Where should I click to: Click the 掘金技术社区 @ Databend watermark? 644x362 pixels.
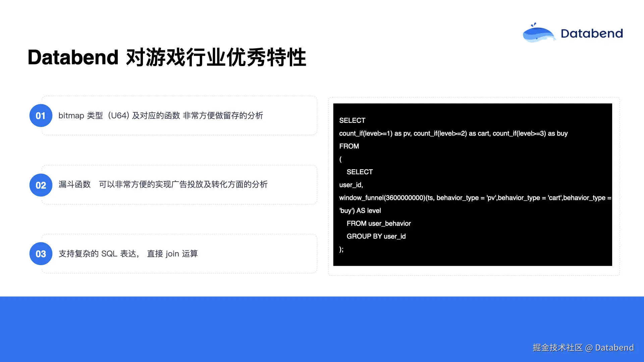click(583, 348)
